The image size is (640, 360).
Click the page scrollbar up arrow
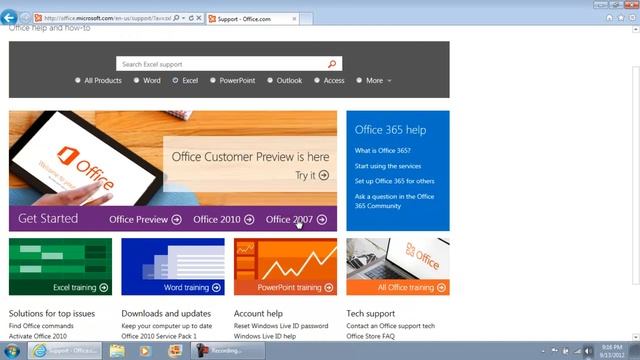pyautogui.click(x=636, y=29)
